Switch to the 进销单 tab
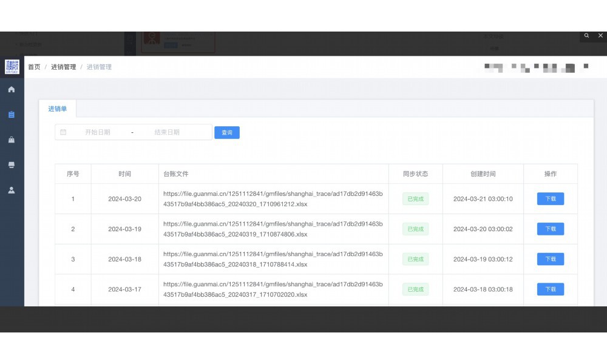This screenshot has width=607, height=364. pos(58,109)
